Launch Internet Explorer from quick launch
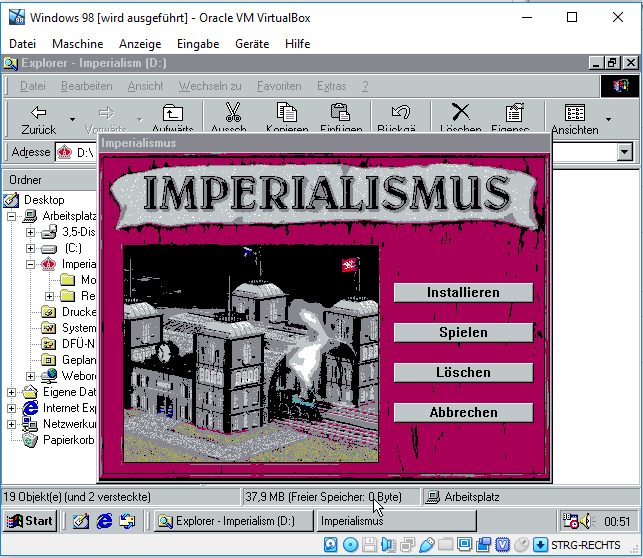Viewport: 643px width, 558px height. (104, 521)
